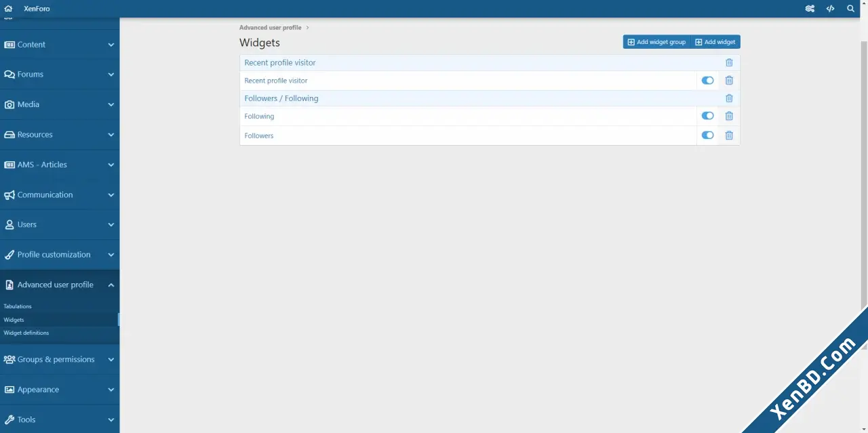Expand the Groups & permissions chevron

[111, 360]
